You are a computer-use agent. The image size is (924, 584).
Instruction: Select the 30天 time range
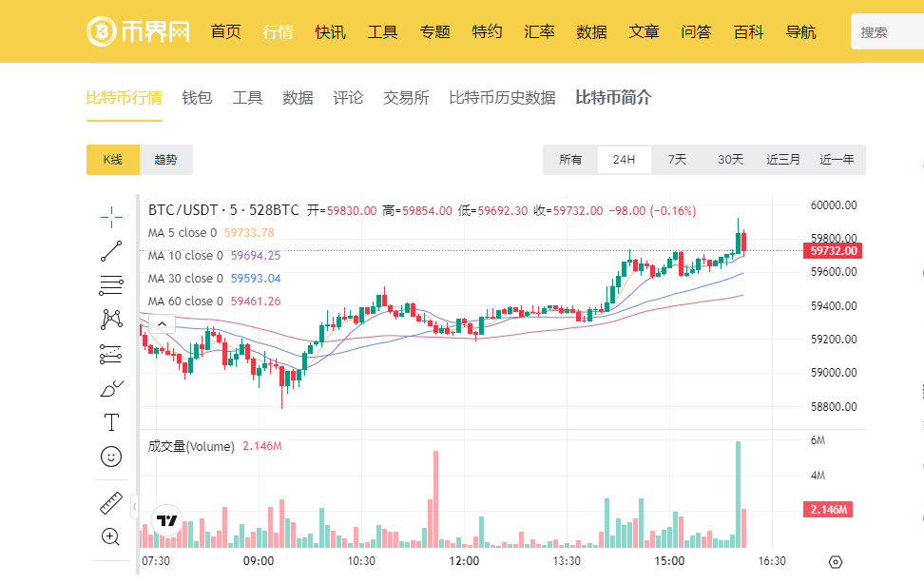coord(730,160)
